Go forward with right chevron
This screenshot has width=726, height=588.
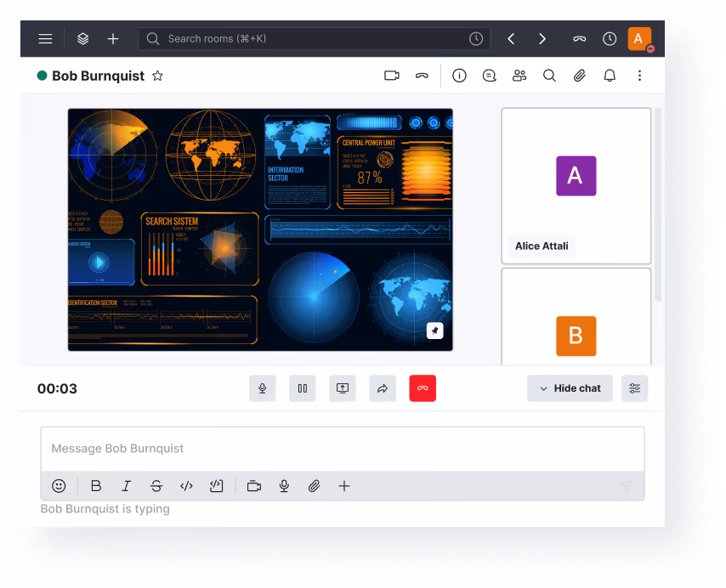542,39
